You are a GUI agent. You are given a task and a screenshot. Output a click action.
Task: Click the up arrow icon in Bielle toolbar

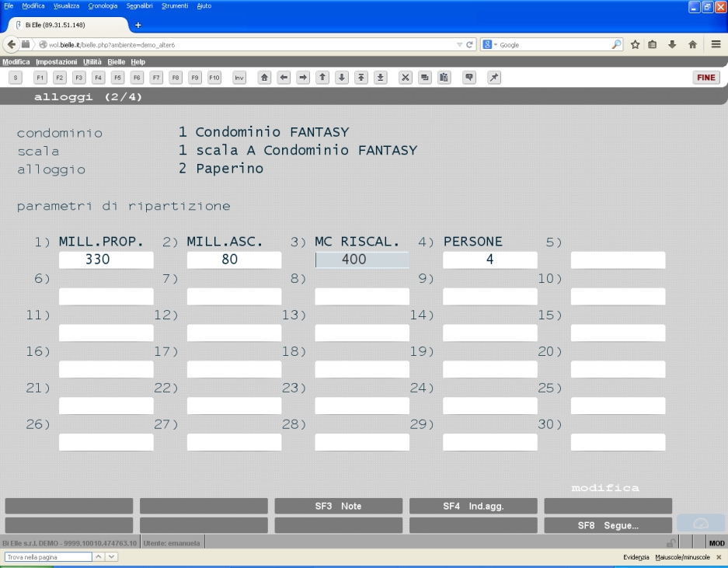322,78
